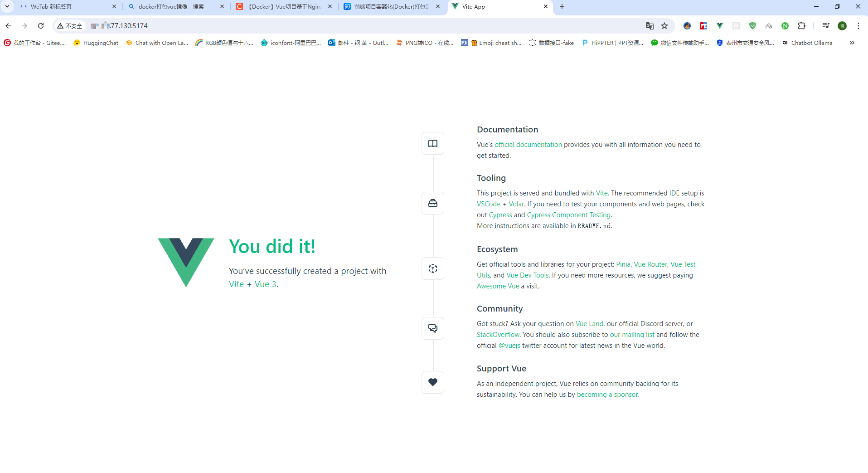
Task: Open the FE helper extension
Action: (703, 26)
